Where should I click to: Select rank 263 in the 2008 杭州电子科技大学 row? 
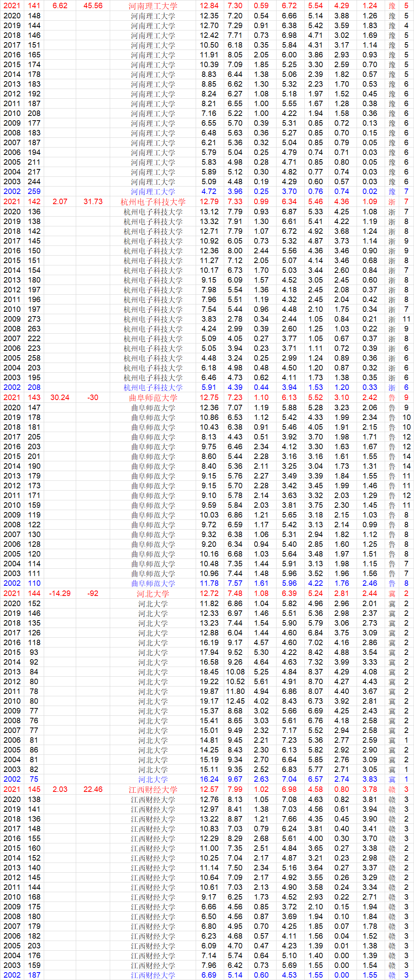(34, 329)
